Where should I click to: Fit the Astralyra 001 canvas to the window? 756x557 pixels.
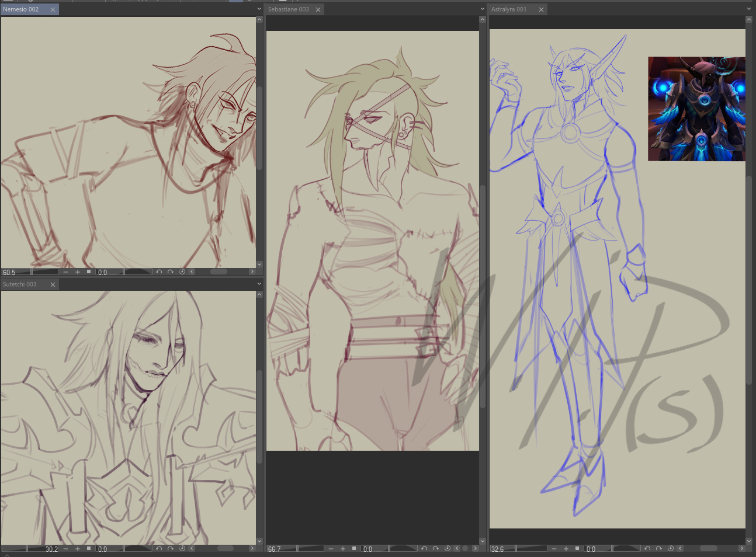[x=577, y=549]
